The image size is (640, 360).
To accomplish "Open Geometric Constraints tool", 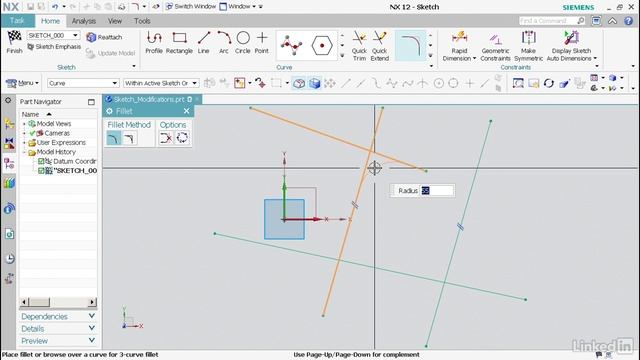I will click(495, 46).
